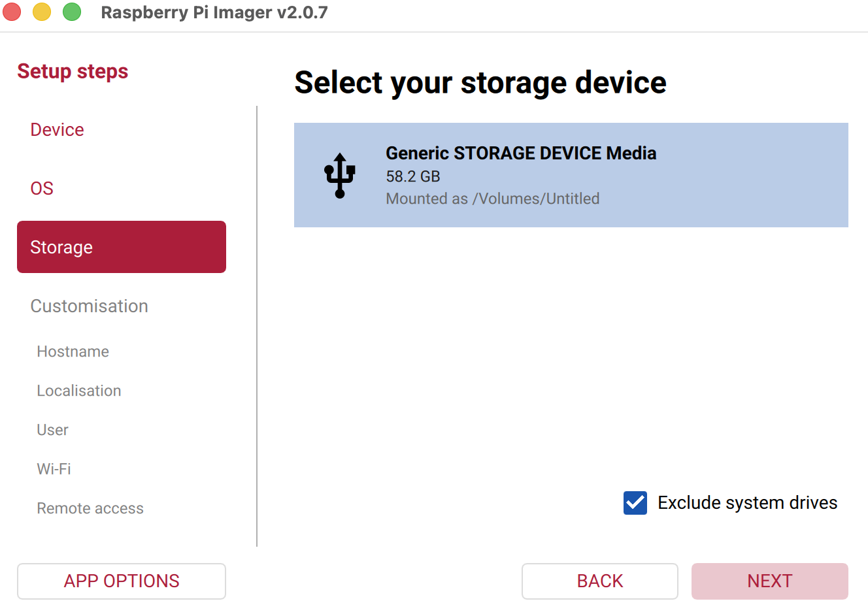Go to the Device setup step
The height and width of the screenshot is (614, 868).
[57, 129]
